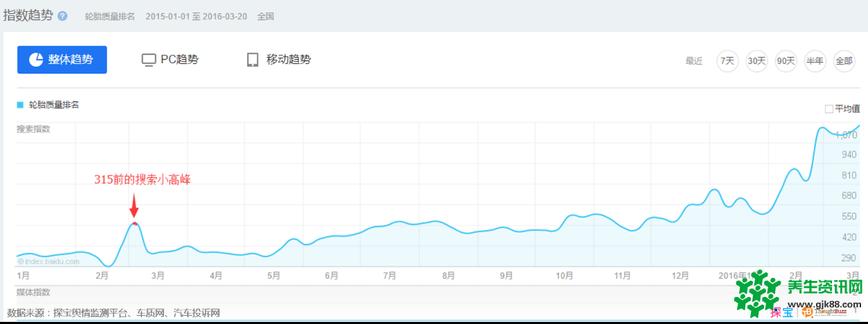868x324 pixels.
Task: Click the 12月 label on the timeline
Action: tap(682, 276)
